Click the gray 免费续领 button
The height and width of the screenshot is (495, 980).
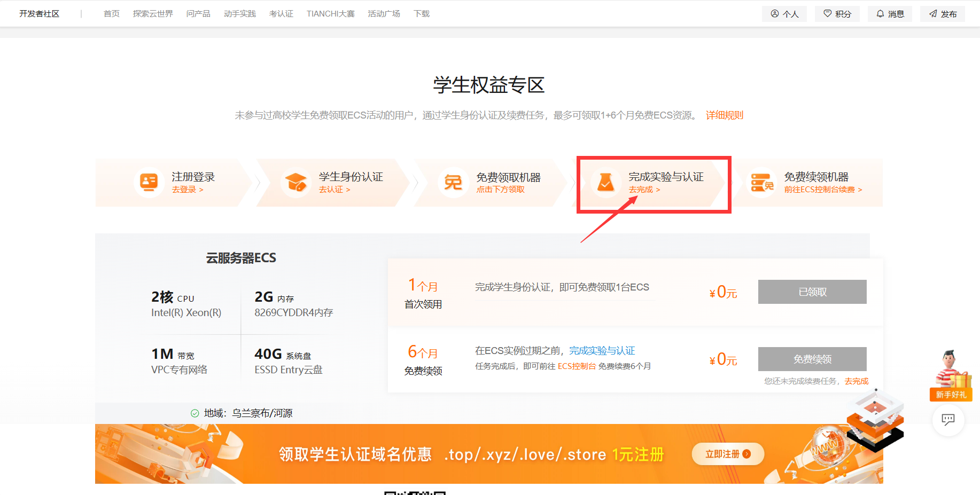coord(812,359)
